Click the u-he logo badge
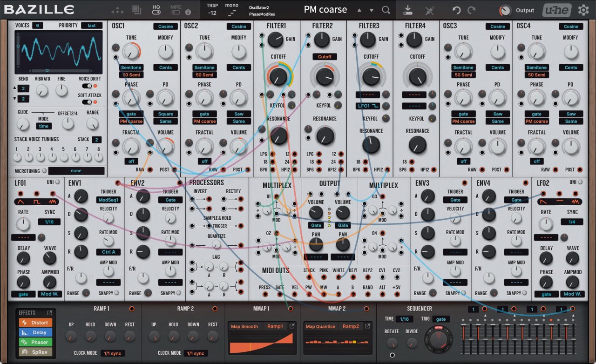Image resolution: width=596 pixels, height=364 pixels. 557,10
